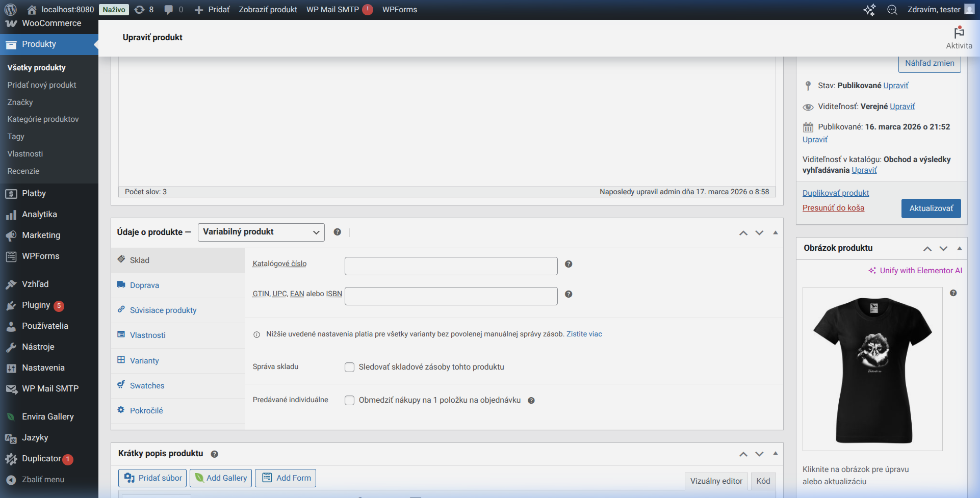Screen dimensions: 980x498
Task: Click the help icon beside GTIN field
Action: click(569, 294)
